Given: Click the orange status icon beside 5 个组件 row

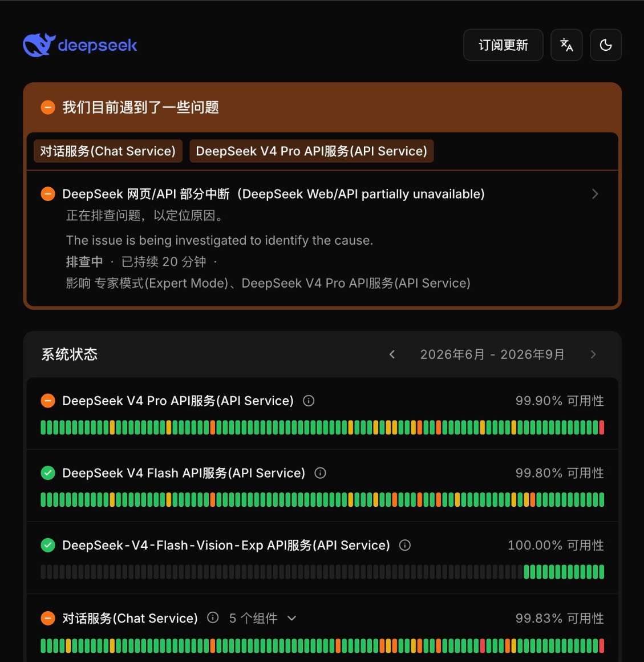Looking at the screenshot, I should (48, 618).
